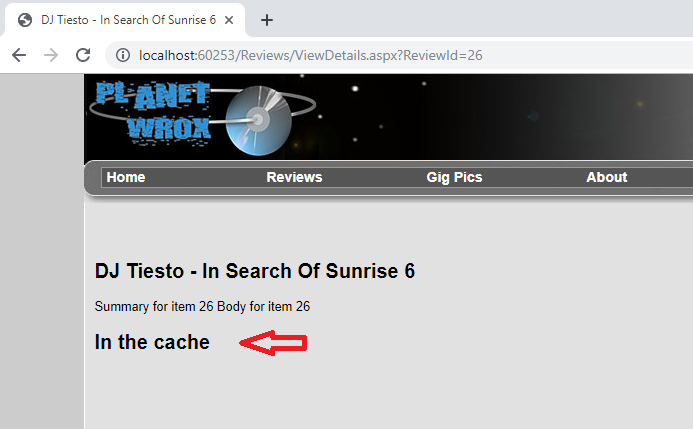Image resolution: width=693 pixels, height=429 pixels.
Task: Click the browser back arrow
Action: 18,55
